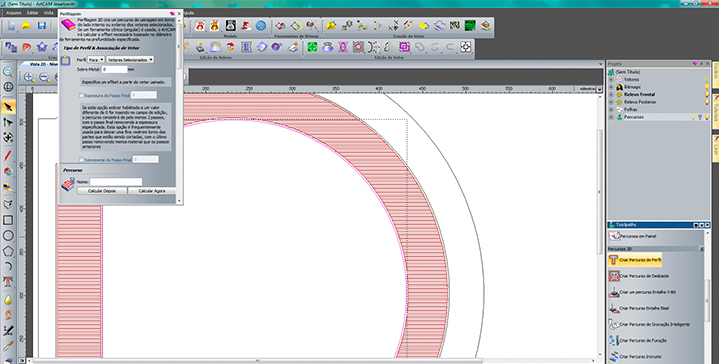Click the zoom out magnifier icon
The image size is (719, 364).
[x=44, y=77]
